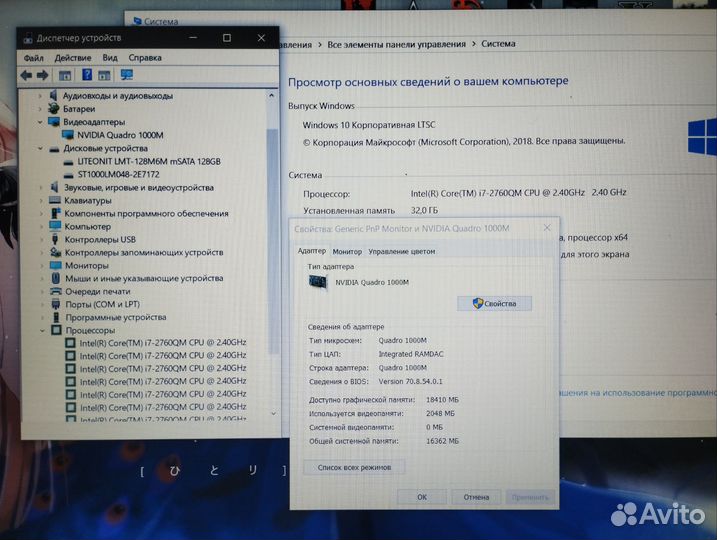
Task: Click the Батареи battery icon
Action: [54, 109]
